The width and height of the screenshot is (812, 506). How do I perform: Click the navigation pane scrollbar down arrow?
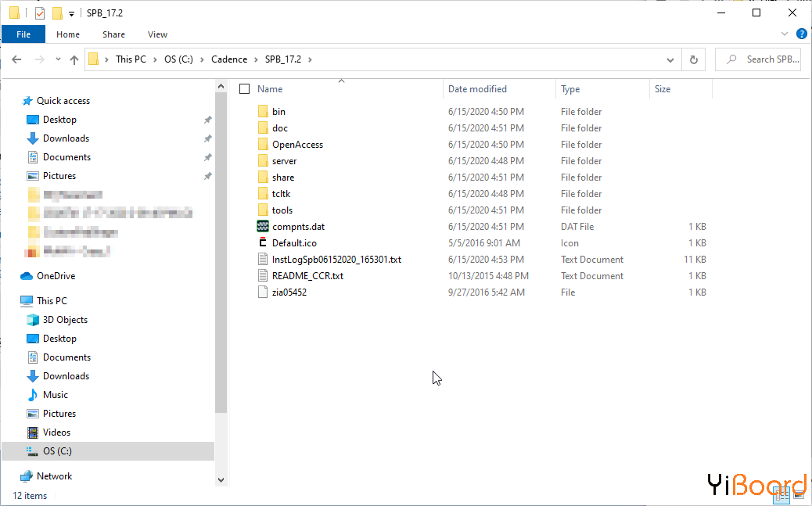click(x=221, y=480)
